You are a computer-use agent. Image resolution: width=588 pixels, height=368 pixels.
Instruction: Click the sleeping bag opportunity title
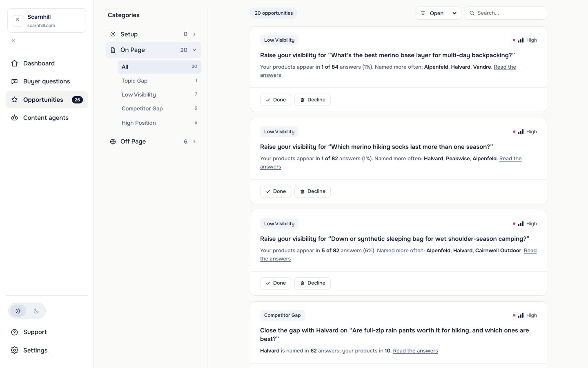pyautogui.click(x=394, y=239)
